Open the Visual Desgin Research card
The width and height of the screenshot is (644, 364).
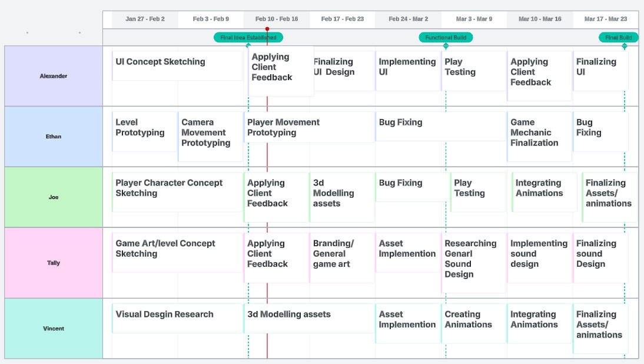tap(177, 318)
